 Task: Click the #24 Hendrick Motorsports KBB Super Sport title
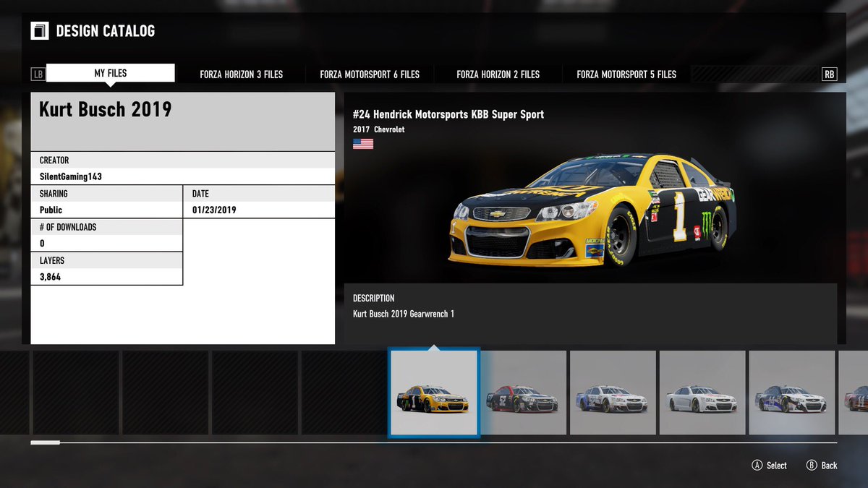tap(448, 114)
